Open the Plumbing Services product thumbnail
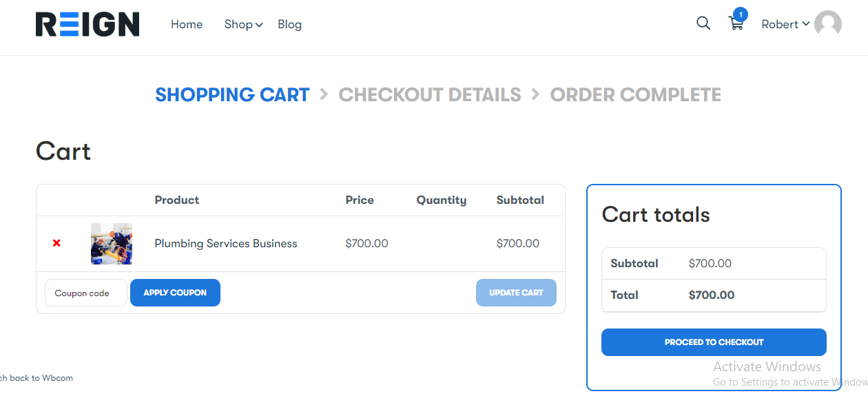868x396 pixels. point(112,244)
